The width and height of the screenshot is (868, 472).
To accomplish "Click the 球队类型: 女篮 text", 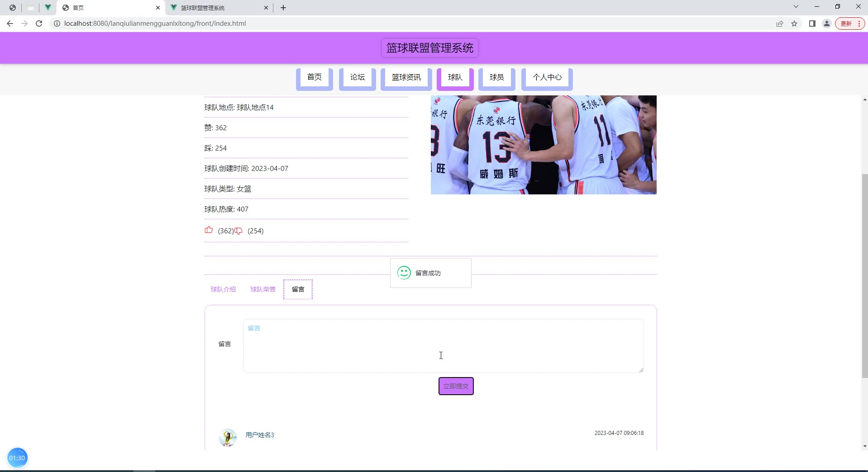I will 228,189.
